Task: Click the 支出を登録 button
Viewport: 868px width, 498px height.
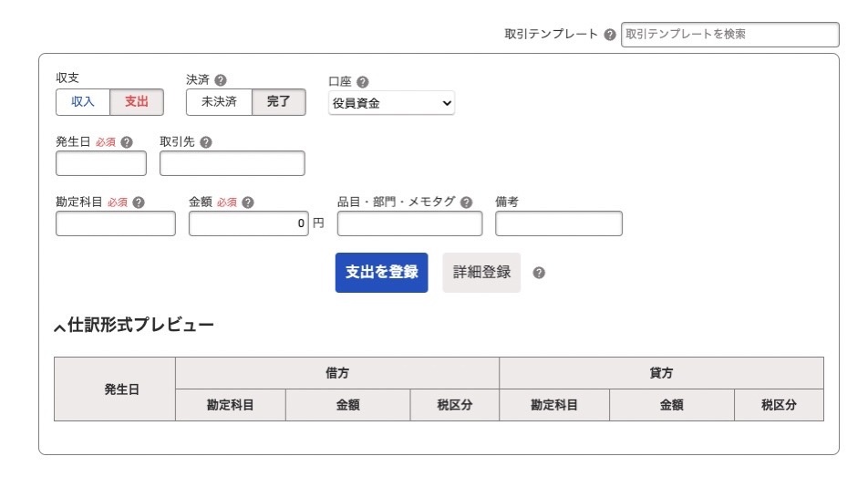Action: point(381,273)
